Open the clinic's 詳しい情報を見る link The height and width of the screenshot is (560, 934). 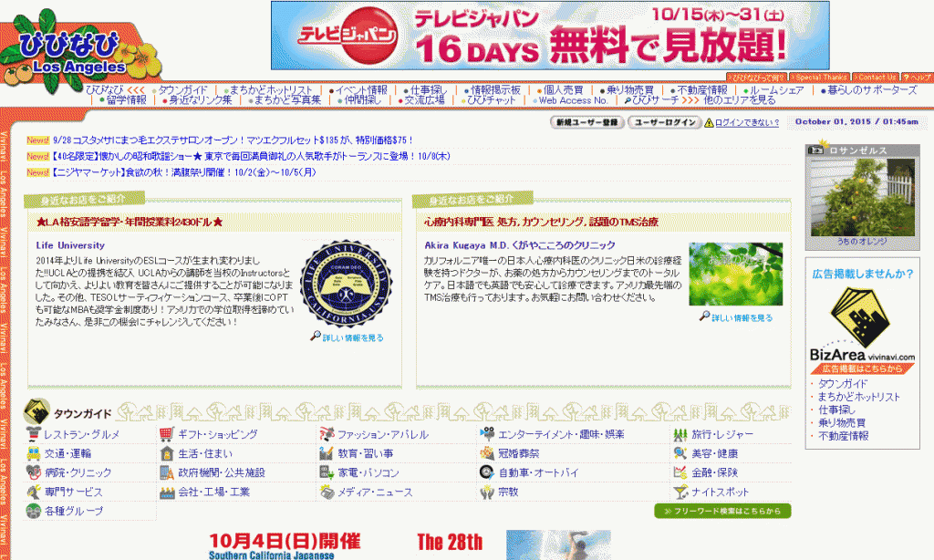tap(742, 318)
